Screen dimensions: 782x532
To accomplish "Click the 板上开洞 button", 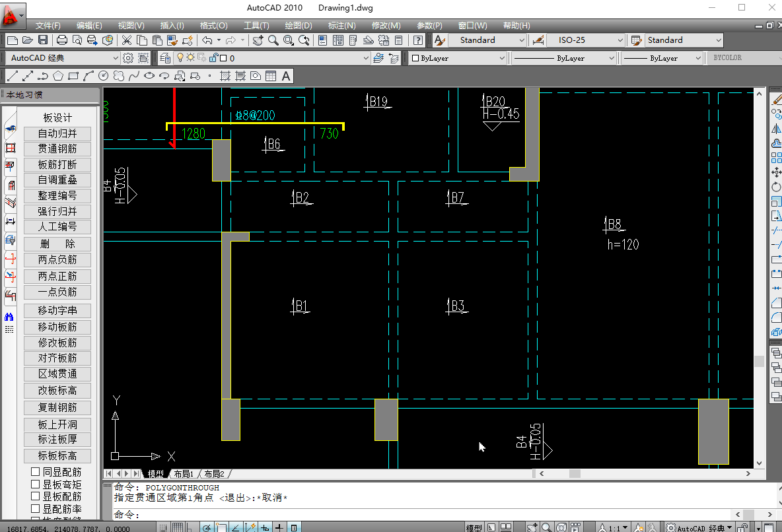I will [57, 424].
